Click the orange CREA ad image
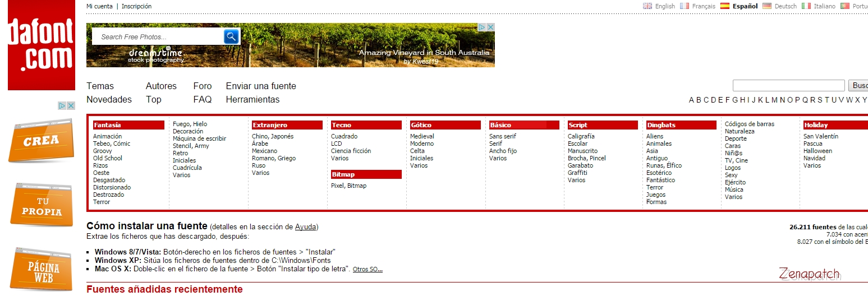This screenshot has width=868, height=296. tap(42, 141)
